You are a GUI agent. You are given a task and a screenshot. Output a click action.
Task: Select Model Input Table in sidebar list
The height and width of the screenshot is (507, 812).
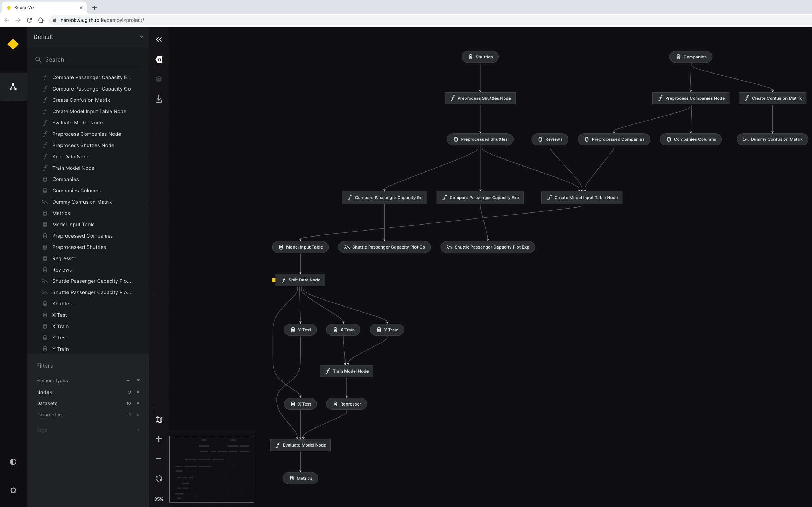(x=74, y=225)
